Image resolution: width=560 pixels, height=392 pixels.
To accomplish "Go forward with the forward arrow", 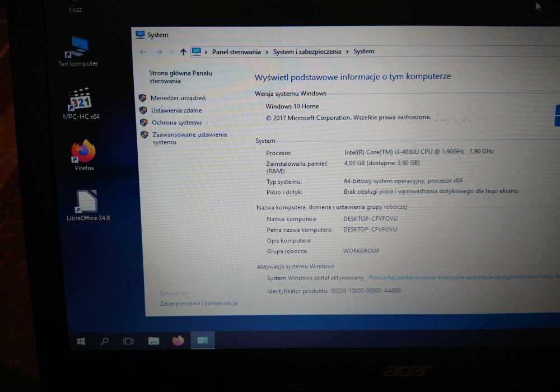I will (x=159, y=52).
